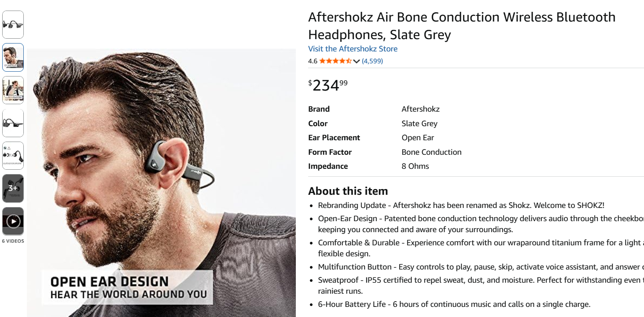644x317 pixels.
Task: Click the "About this item" heading
Action: point(348,191)
